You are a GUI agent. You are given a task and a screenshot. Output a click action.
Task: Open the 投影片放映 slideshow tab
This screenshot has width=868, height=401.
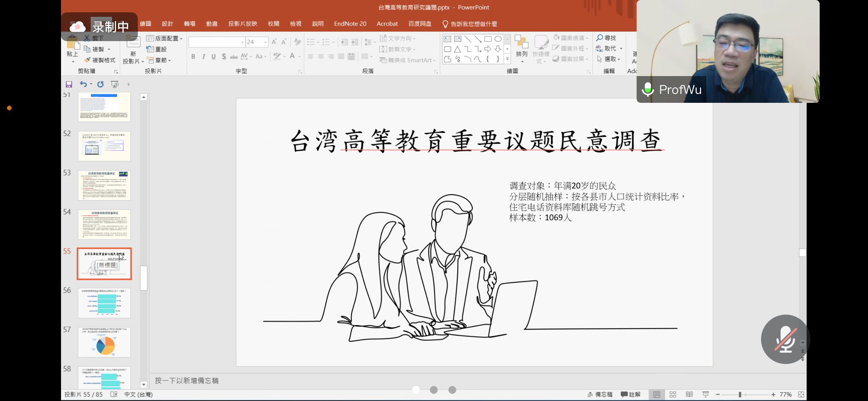coord(242,24)
